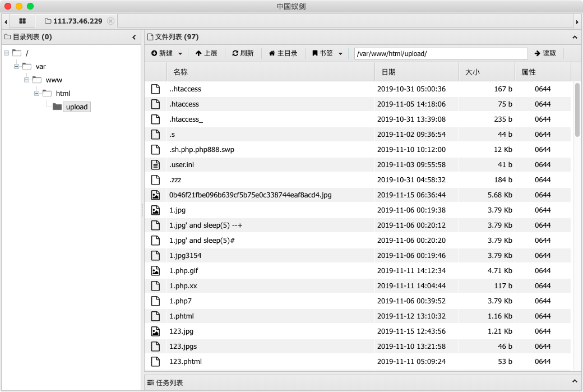This screenshot has height=392, width=583.
Task: Collapse the www tree node
Action: coord(26,80)
